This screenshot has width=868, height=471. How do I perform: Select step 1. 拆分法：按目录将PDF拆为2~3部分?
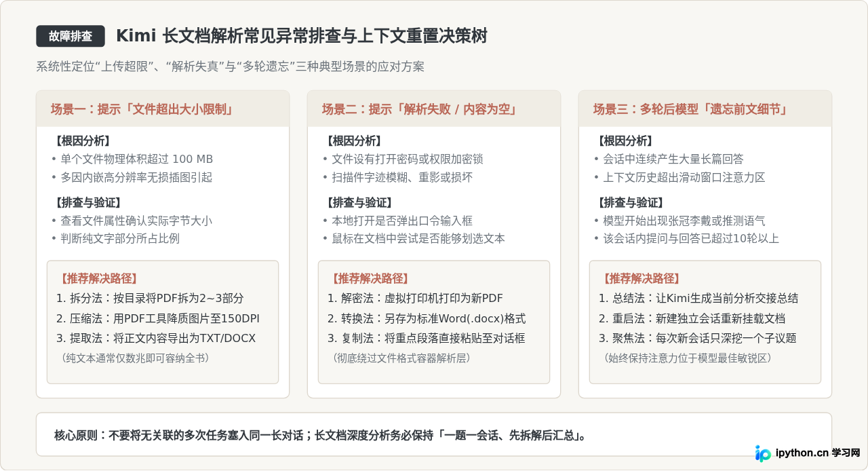coord(150,298)
